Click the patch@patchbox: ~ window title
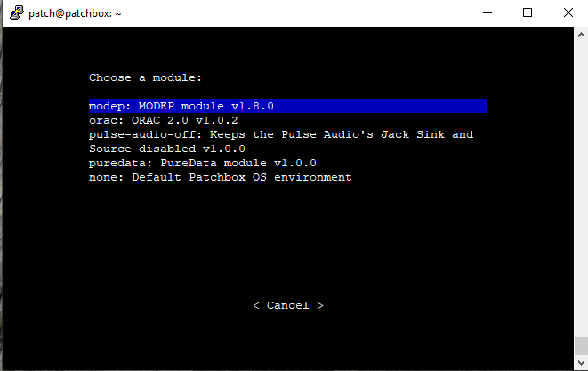This screenshot has height=371, width=588. (75, 14)
